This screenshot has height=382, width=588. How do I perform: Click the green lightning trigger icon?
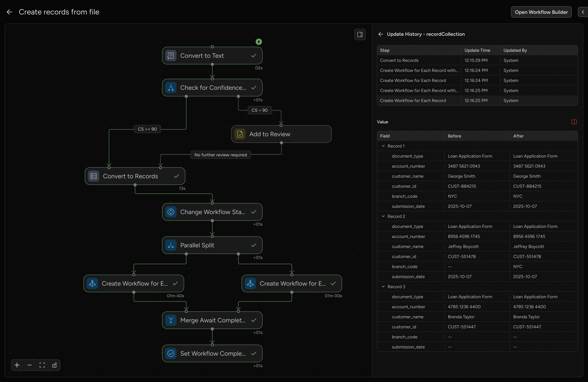pyautogui.click(x=259, y=41)
